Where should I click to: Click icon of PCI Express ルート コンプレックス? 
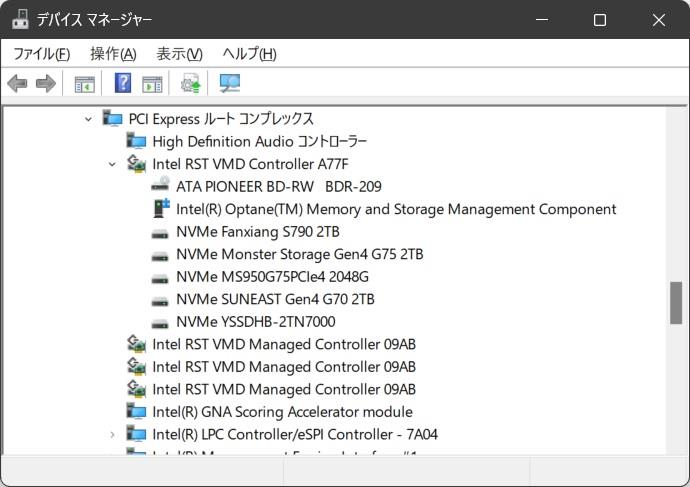(113, 118)
